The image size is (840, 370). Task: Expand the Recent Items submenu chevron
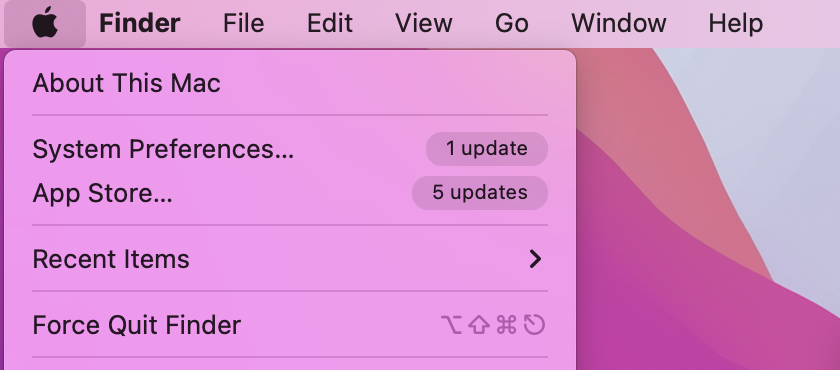tap(535, 259)
